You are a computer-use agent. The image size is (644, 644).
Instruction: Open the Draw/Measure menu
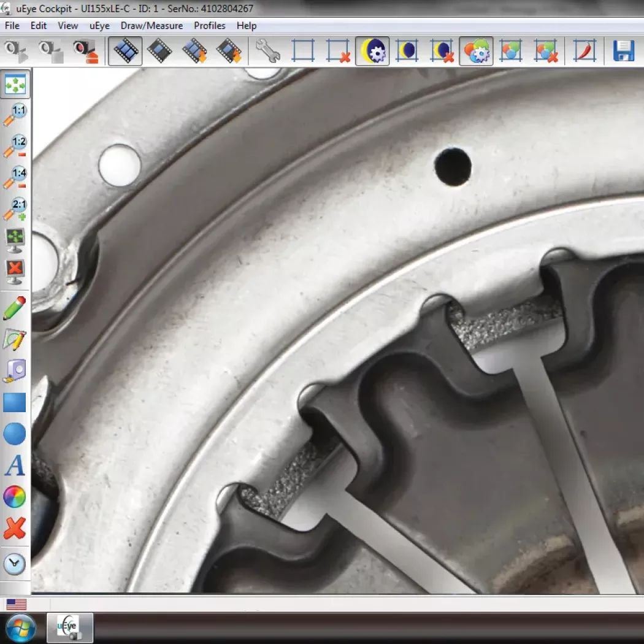coord(151,26)
